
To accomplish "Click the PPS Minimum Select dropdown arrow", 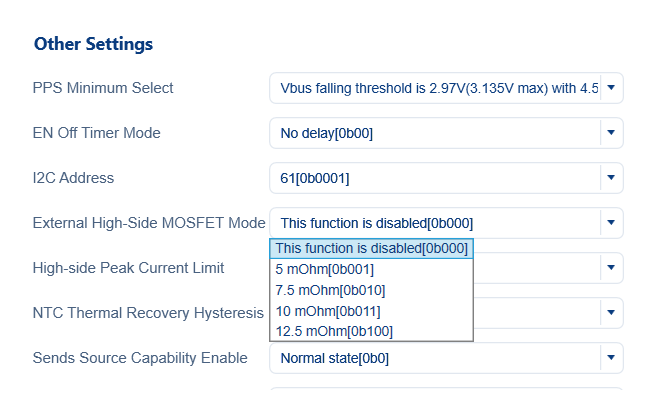I will (x=611, y=88).
